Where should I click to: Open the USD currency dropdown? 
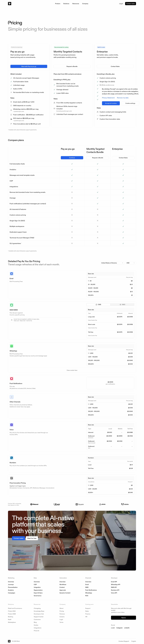click(x=130, y=263)
